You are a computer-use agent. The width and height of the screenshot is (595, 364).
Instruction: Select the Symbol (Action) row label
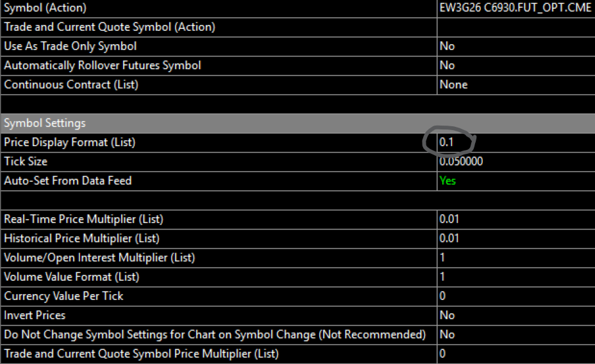(45, 8)
